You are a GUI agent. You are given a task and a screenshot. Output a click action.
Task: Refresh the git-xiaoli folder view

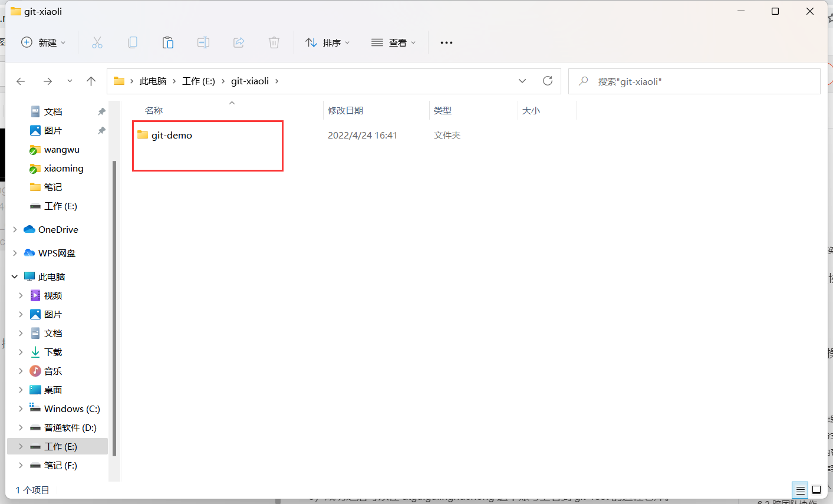pyautogui.click(x=548, y=81)
